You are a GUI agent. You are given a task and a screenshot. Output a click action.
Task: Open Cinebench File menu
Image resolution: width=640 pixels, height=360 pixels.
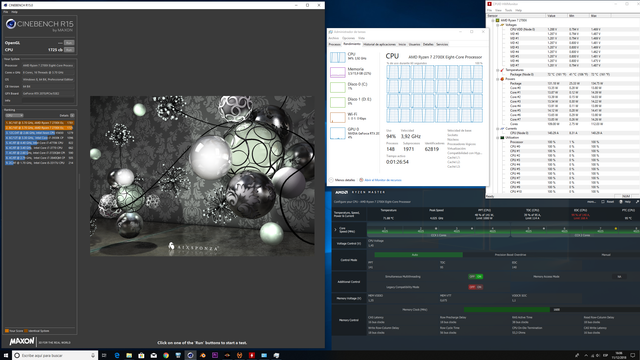click(x=6, y=12)
